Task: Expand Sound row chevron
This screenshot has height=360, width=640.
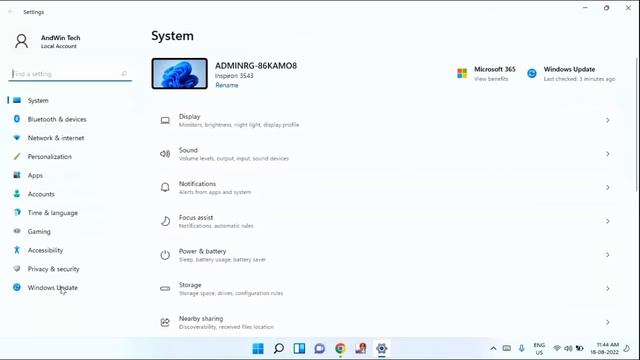Action: 608,154
